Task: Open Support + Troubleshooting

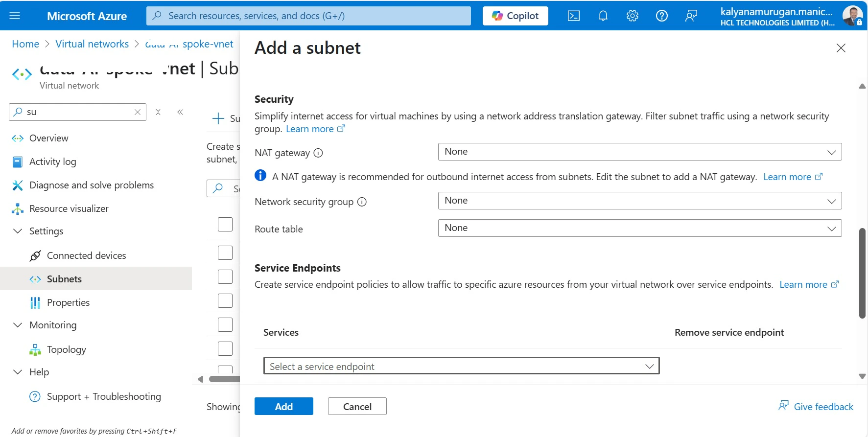Action: 104,396
